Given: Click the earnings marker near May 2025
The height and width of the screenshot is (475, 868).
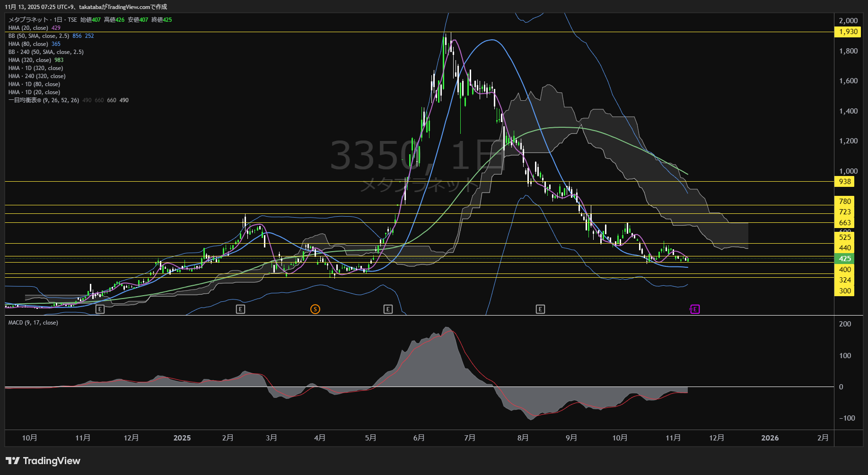Looking at the screenshot, I should [388, 309].
